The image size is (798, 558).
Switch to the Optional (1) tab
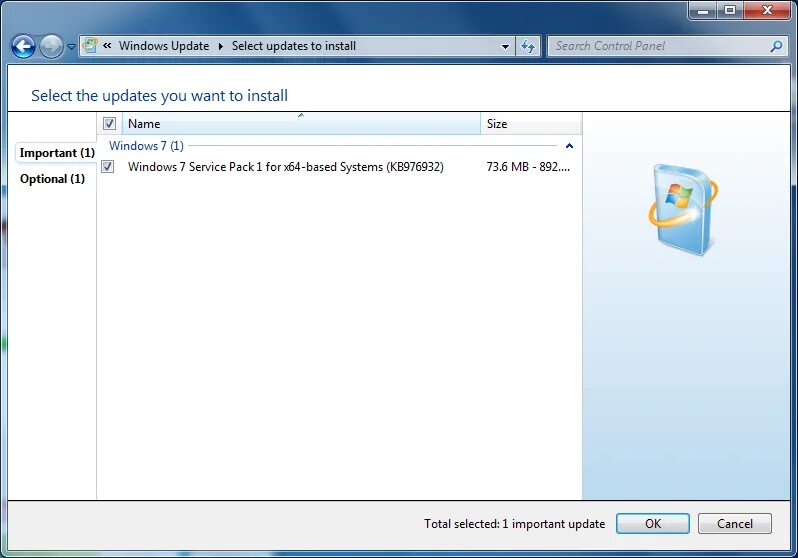(x=52, y=179)
